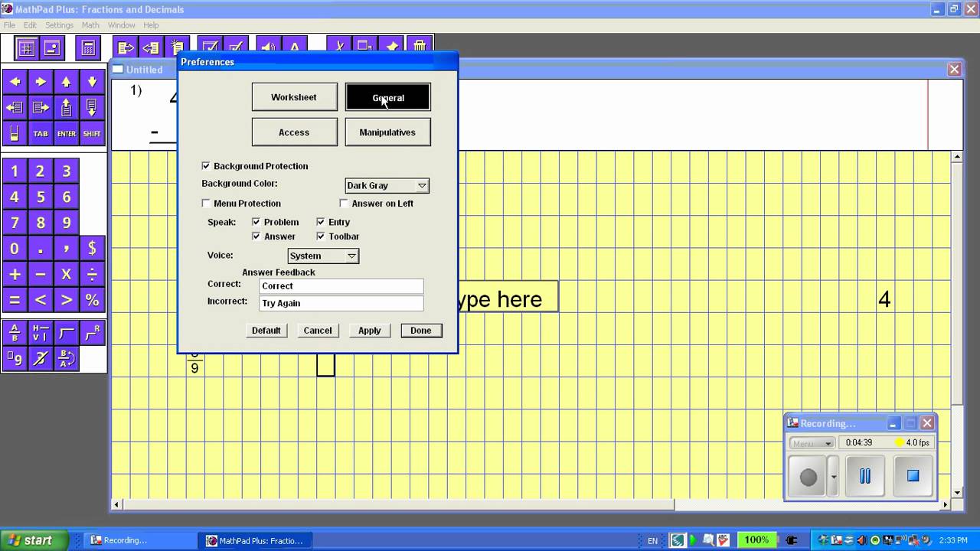Screen dimensions: 980x551
Task: Open the Edit menu
Action: 30,25
